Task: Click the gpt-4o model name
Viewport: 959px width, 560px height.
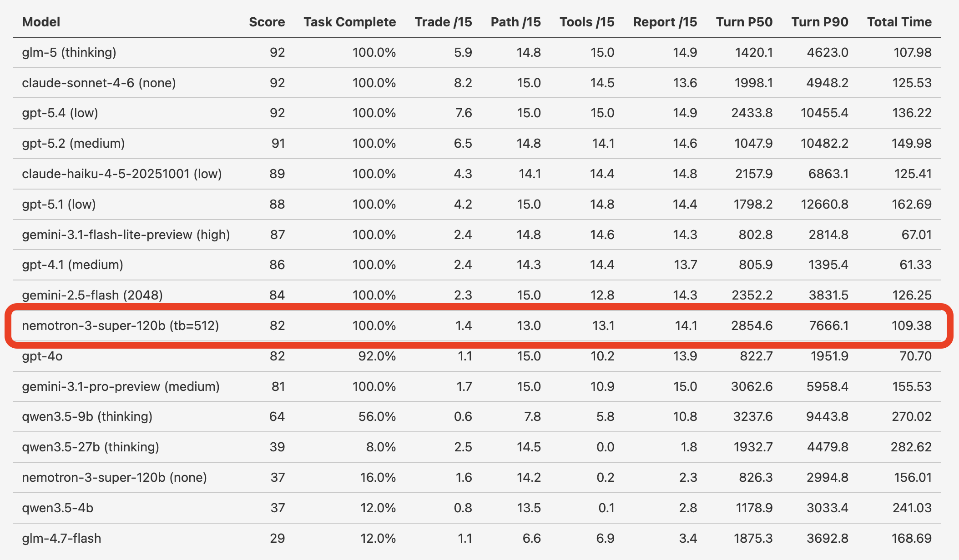Action: tap(42, 356)
